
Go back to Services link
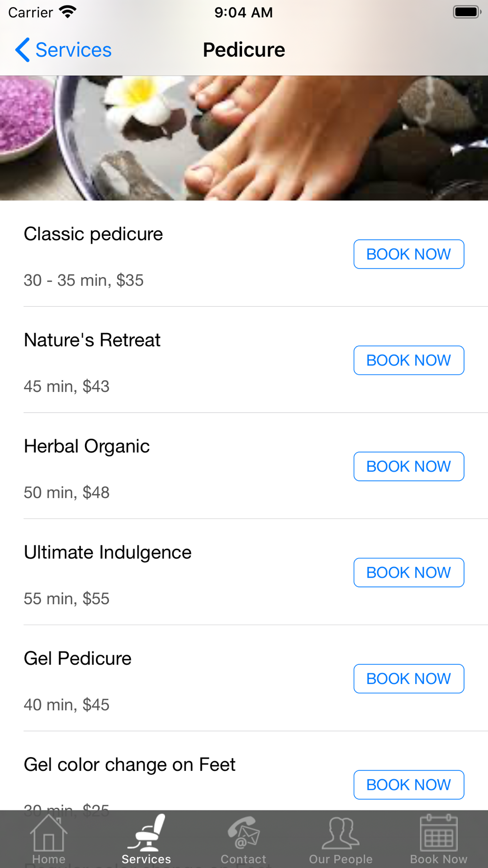coord(73,50)
